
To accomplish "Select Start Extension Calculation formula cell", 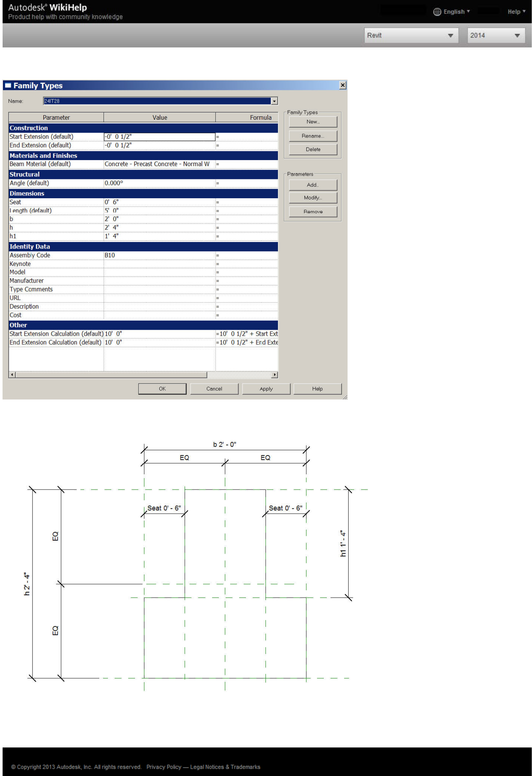I will [x=247, y=334].
